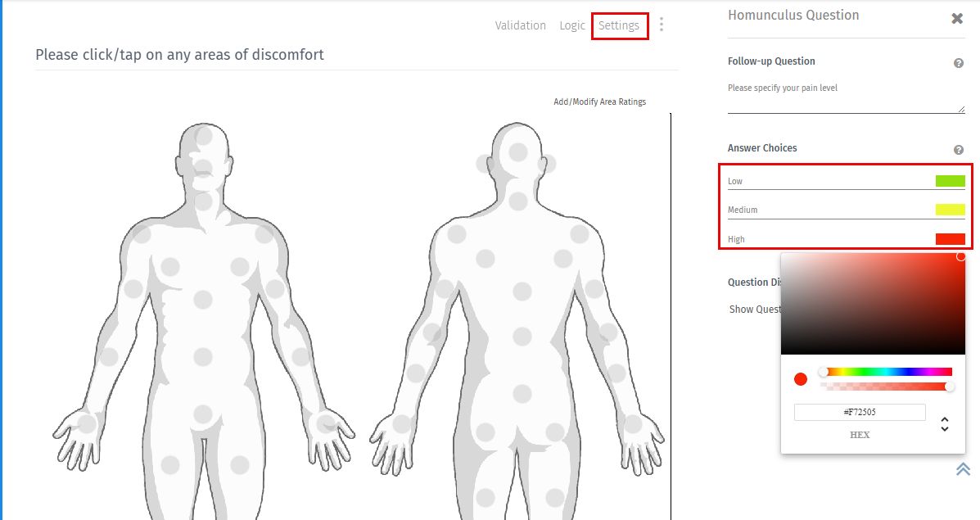The image size is (980, 520).
Task: Click the High answer's red color swatch
Action: click(949, 238)
